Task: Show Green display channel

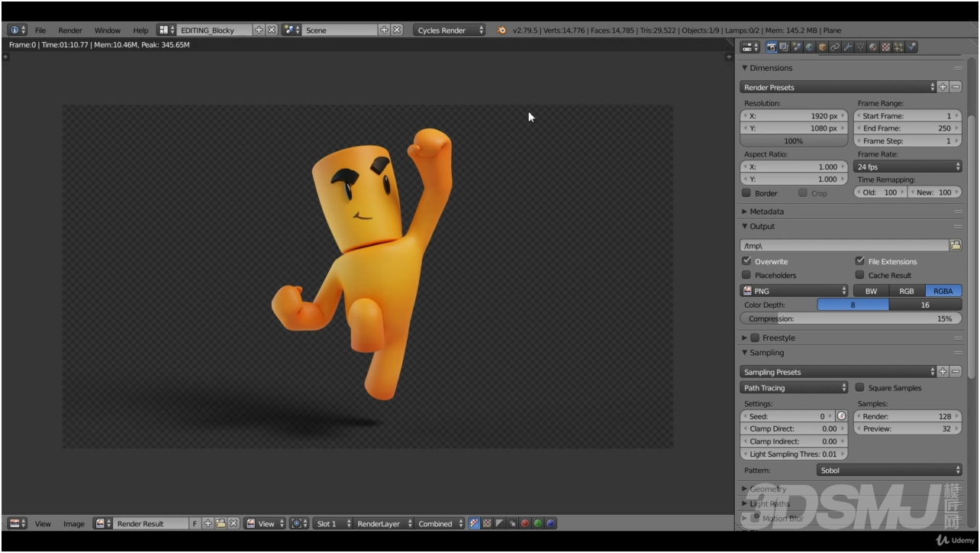Action: tap(537, 524)
